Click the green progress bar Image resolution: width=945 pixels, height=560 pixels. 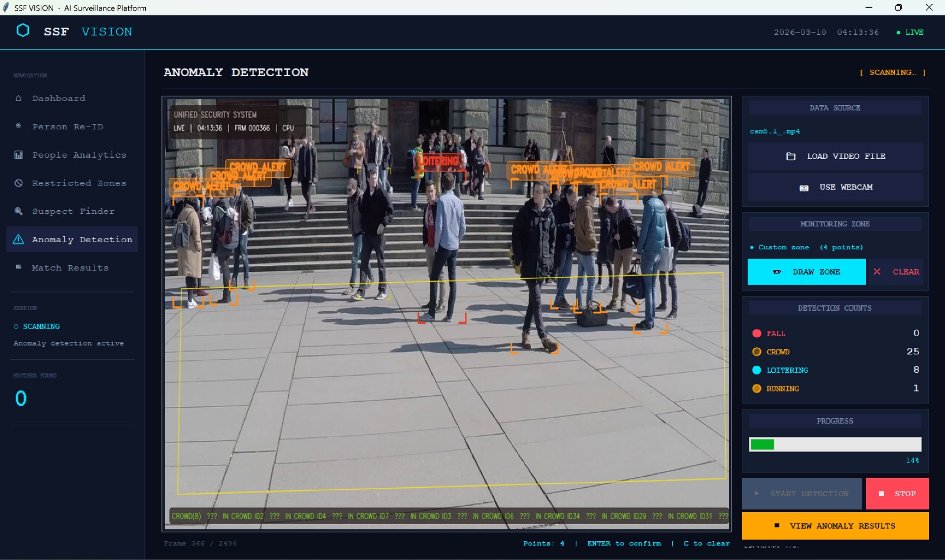click(x=762, y=444)
